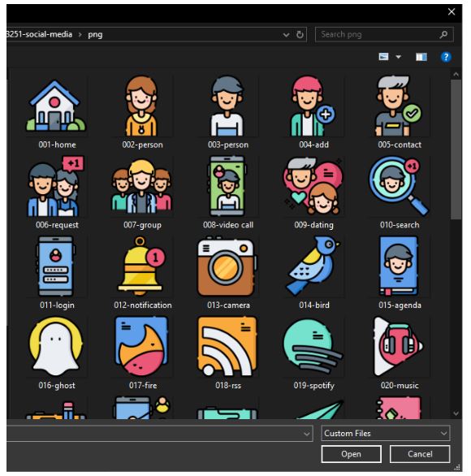The width and height of the screenshot is (471, 476).
Task: Click the Open button
Action: [351, 454]
